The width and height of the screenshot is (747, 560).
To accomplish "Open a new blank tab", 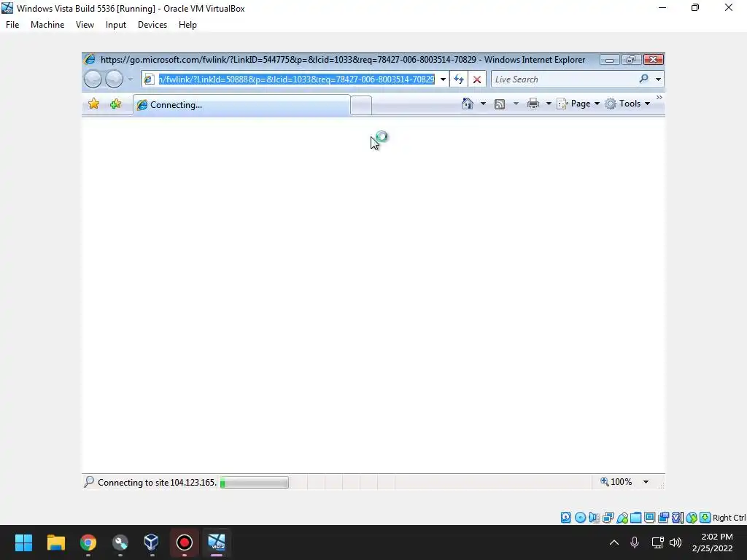I will click(361, 105).
